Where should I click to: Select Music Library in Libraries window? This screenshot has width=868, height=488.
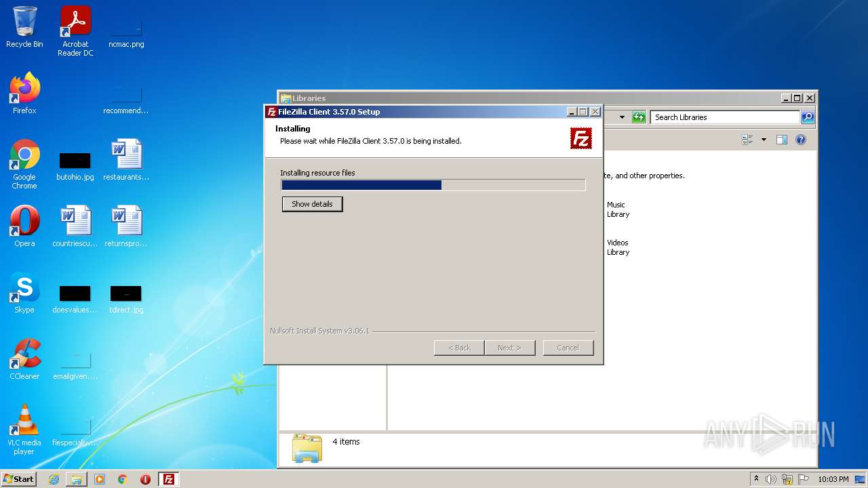pos(618,209)
